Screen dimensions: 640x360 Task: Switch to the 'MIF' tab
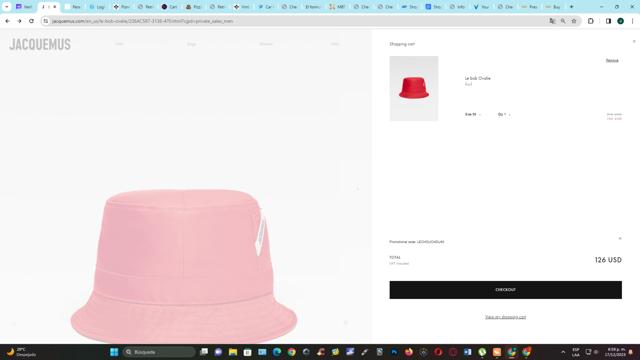click(337, 7)
